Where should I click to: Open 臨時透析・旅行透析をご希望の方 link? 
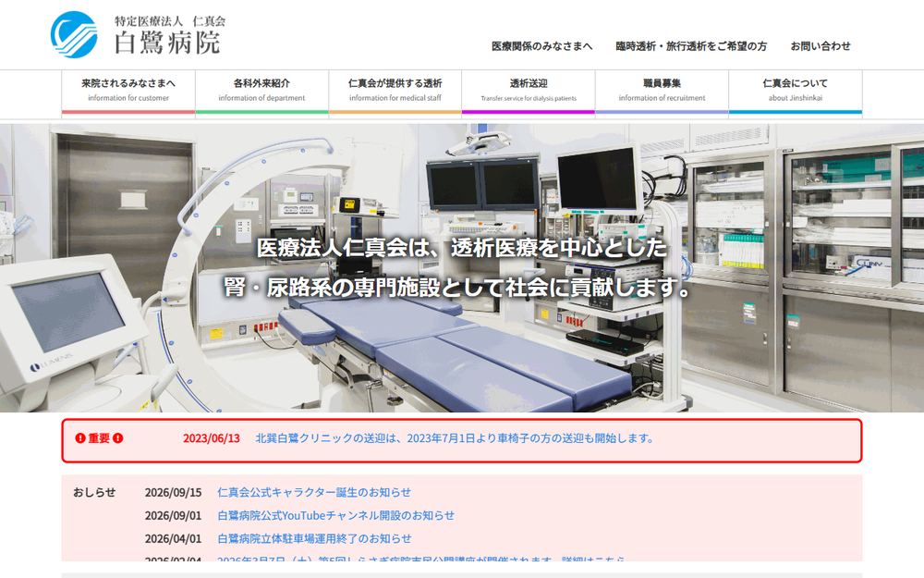(691, 46)
